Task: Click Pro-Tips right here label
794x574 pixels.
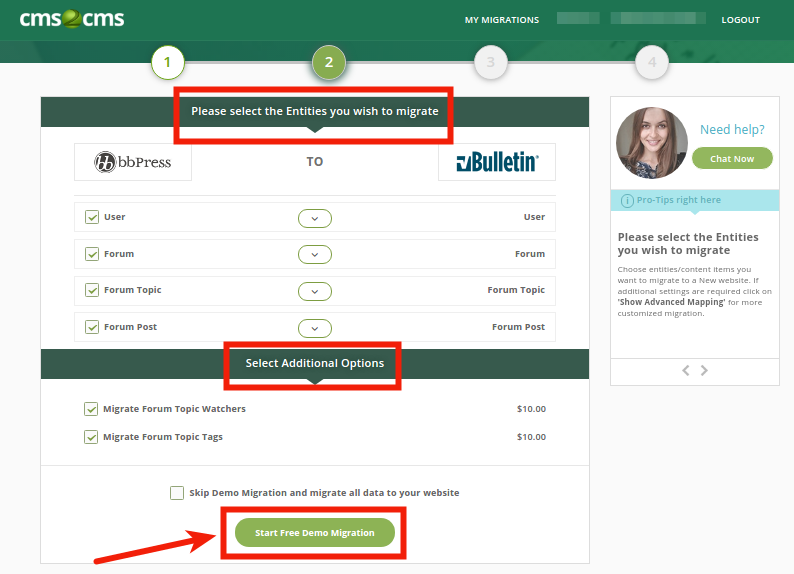Action: pos(679,200)
